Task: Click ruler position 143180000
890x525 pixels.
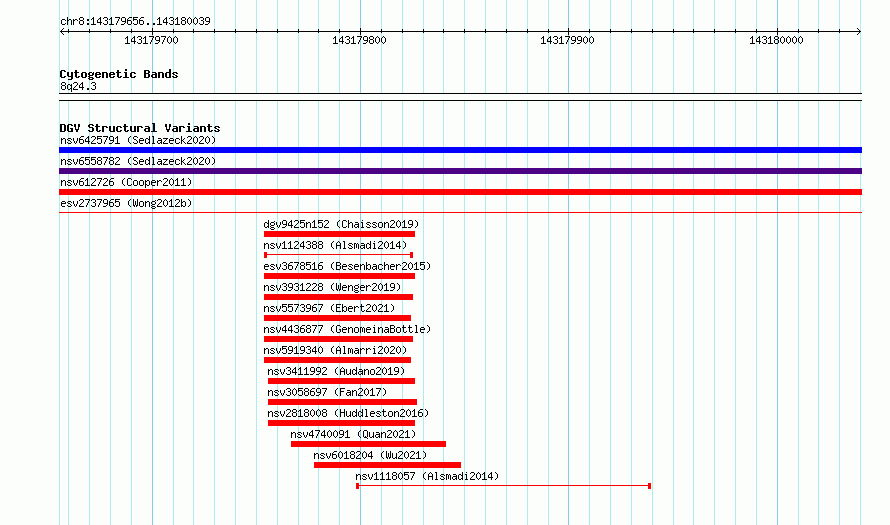Action: (776, 40)
